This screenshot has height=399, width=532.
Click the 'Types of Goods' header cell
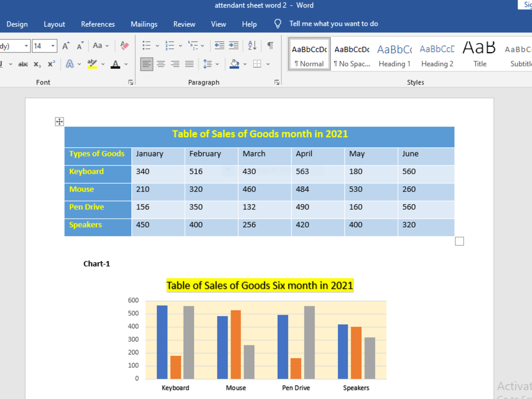[98, 156]
